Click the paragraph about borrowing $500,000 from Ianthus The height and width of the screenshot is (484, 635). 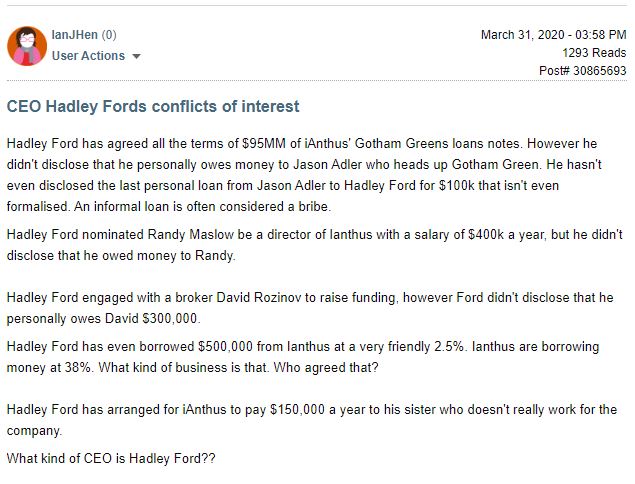[x=303, y=357]
